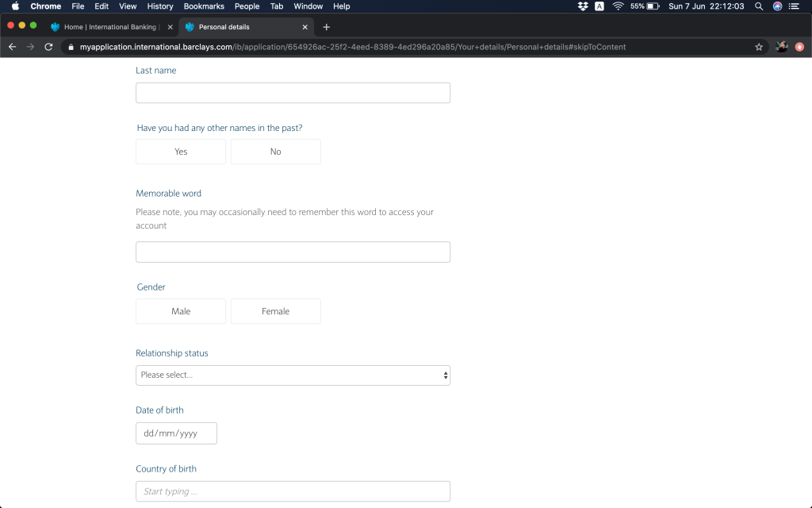Screen dimensions: 812x508
Task: Open the Bookmarks menu
Action: 204,6
